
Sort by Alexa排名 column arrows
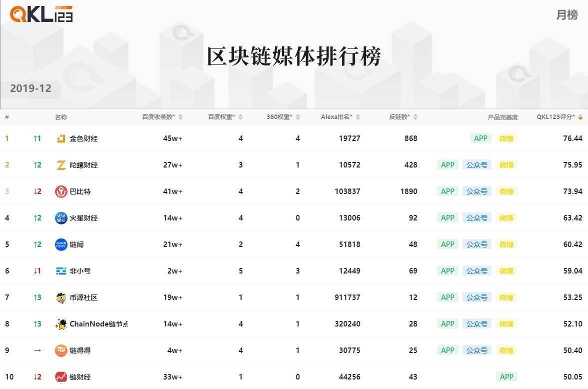(x=358, y=117)
